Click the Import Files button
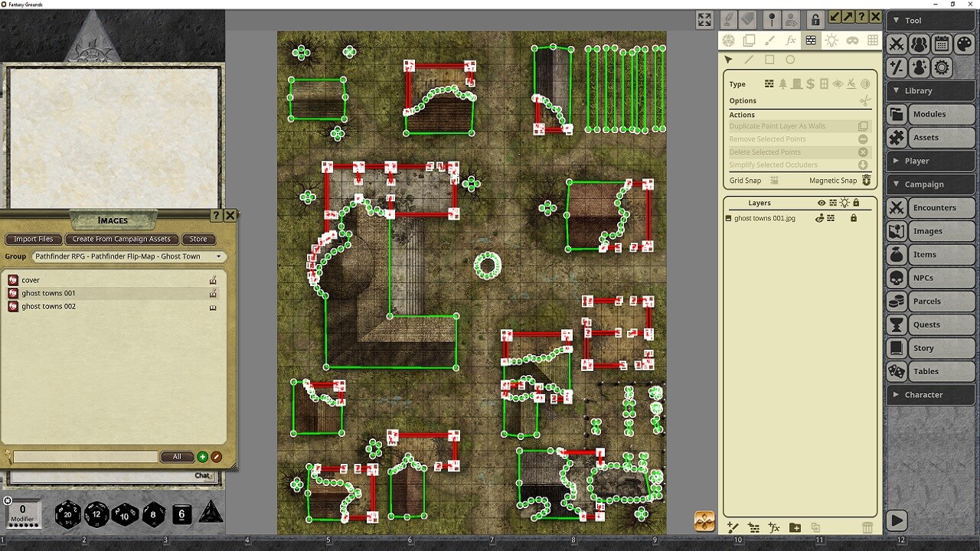 (x=33, y=239)
